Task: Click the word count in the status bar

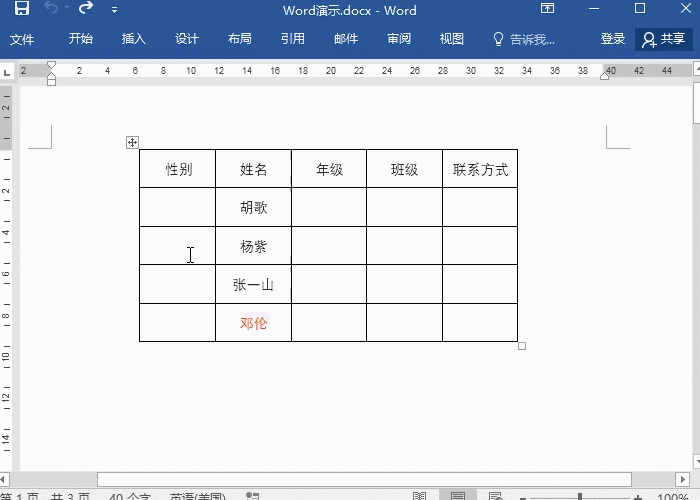Action: click(x=129, y=496)
